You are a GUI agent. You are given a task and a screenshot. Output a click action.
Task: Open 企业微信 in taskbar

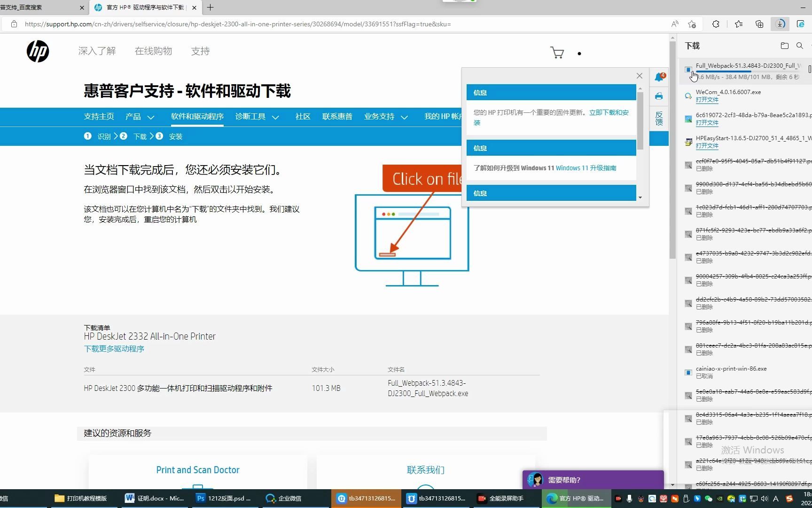pyautogui.click(x=284, y=498)
